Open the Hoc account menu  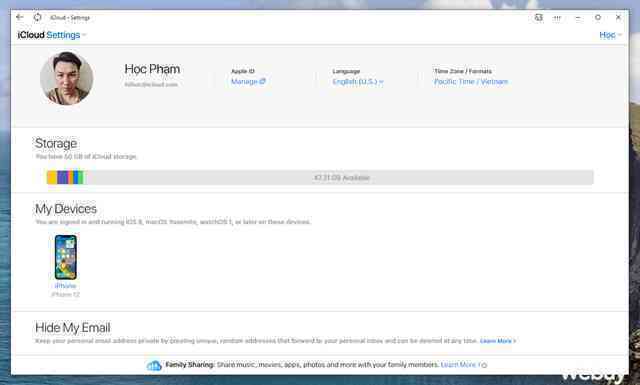pos(610,35)
